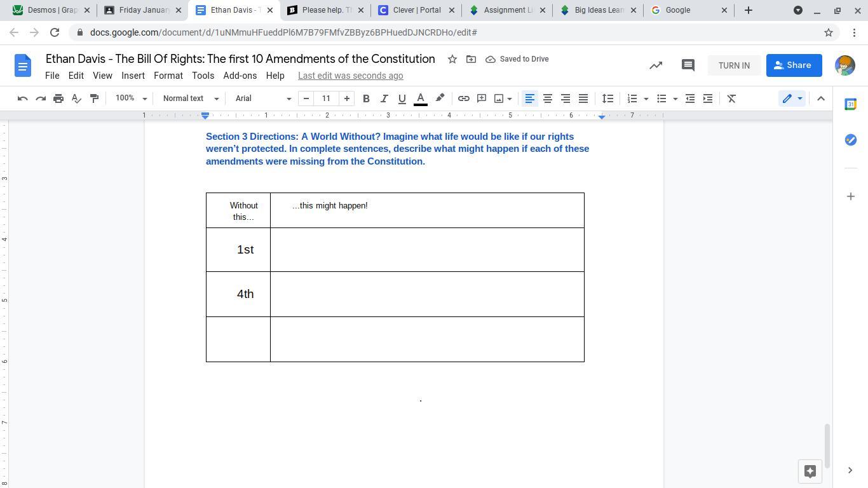868x488 pixels.
Task: Click the insert link icon
Action: [464, 98]
